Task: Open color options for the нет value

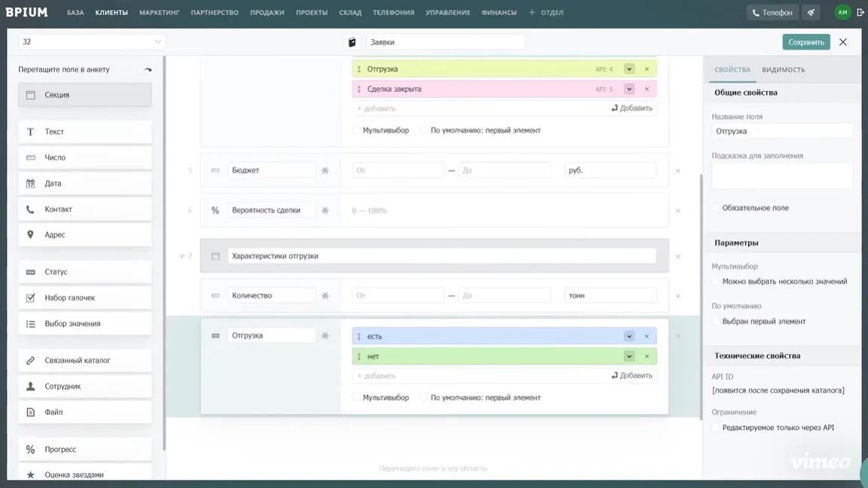Action: (x=629, y=355)
